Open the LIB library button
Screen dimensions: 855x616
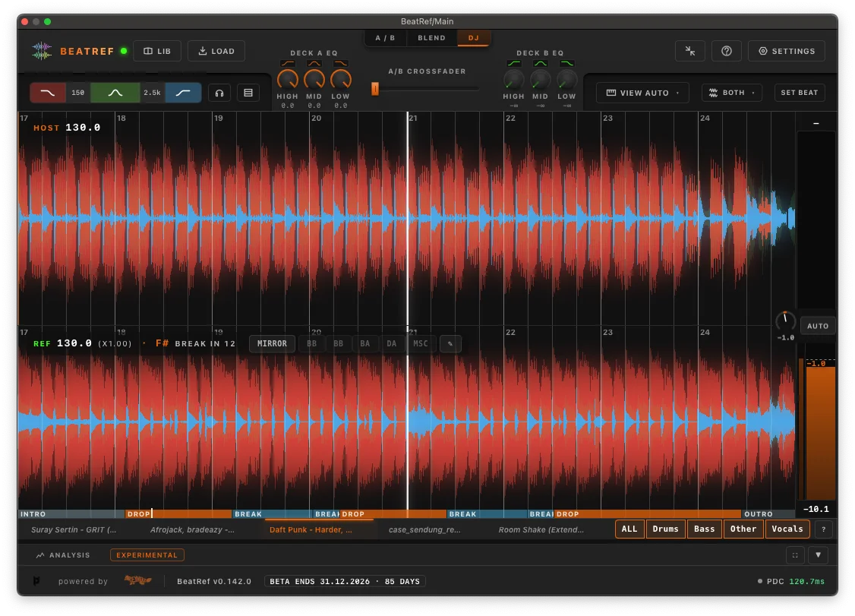pos(157,51)
